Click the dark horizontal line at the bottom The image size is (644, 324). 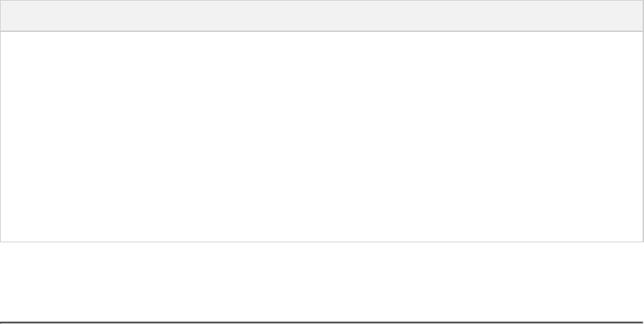click(x=322, y=322)
